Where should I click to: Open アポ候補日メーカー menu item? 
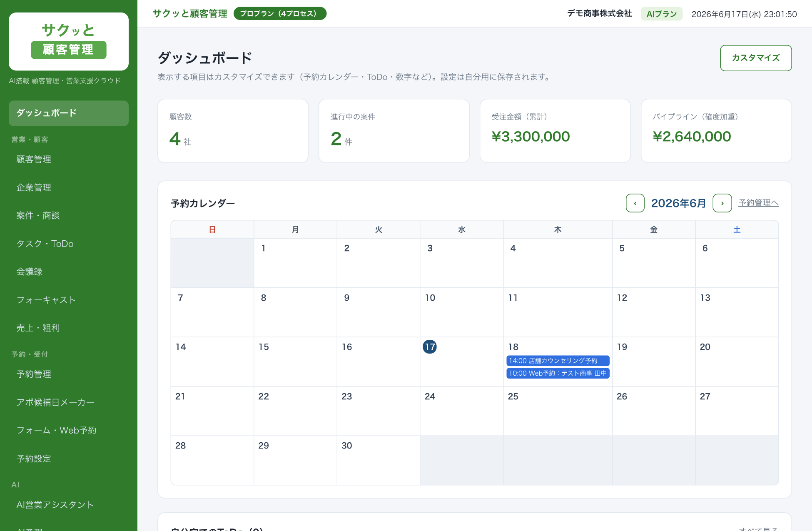tap(69, 402)
